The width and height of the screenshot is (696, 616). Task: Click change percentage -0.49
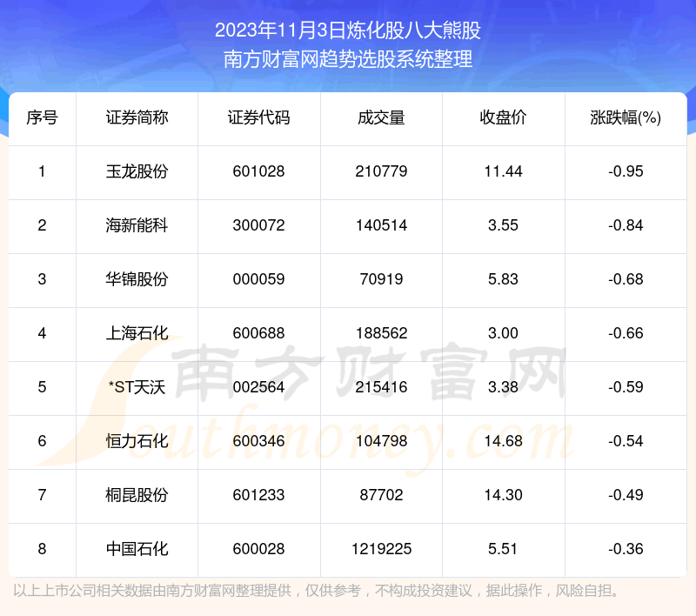pos(626,495)
